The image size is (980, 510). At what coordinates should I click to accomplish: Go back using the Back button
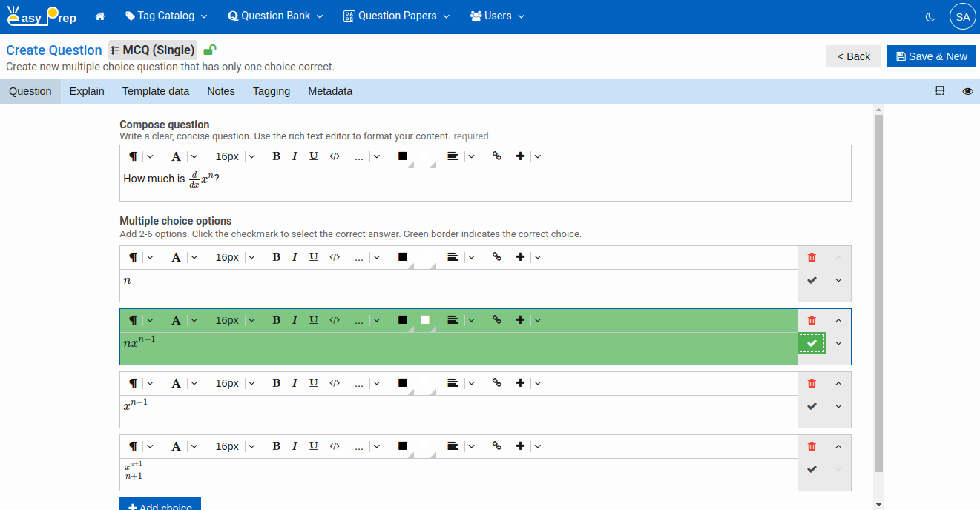(853, 56)
